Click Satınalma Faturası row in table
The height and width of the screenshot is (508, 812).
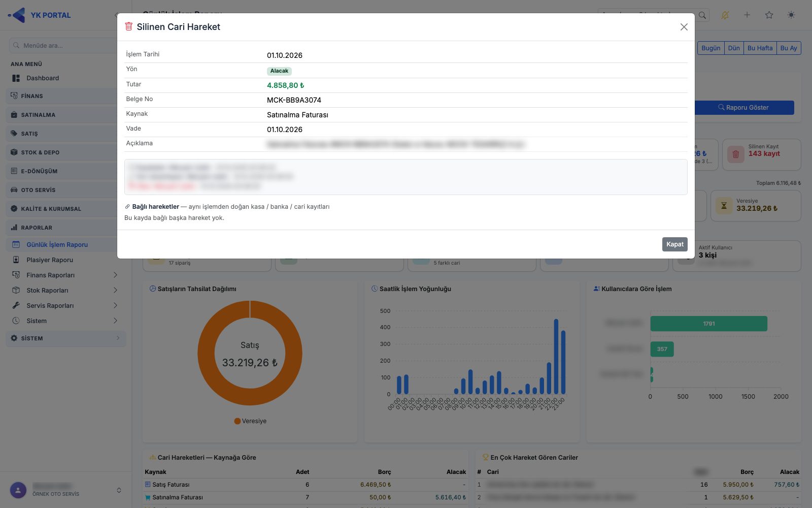click(305, 497)
